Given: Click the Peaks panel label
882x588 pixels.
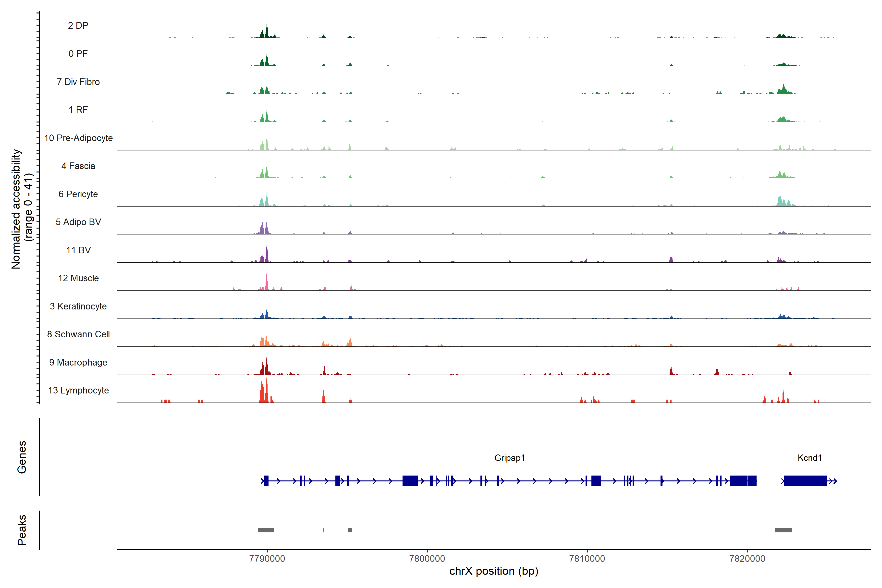Looking at the screenshot, I should 22,530.
